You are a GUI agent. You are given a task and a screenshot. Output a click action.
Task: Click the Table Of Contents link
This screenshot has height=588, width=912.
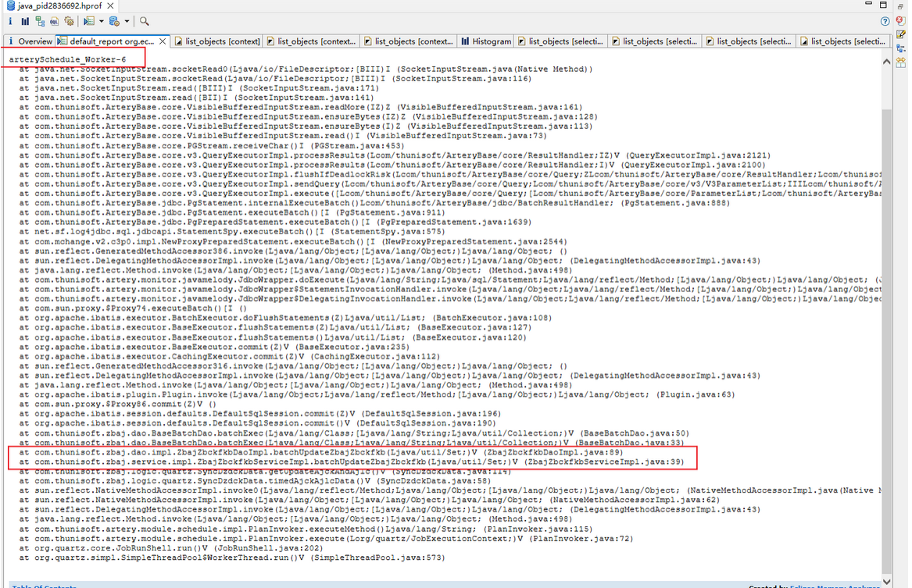click(x=44, y=586)
